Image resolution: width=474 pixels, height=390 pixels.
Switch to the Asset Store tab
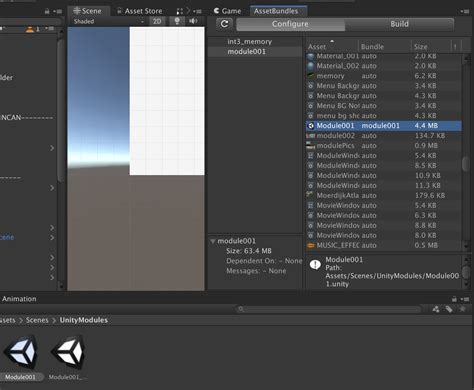tap(140, 11)
